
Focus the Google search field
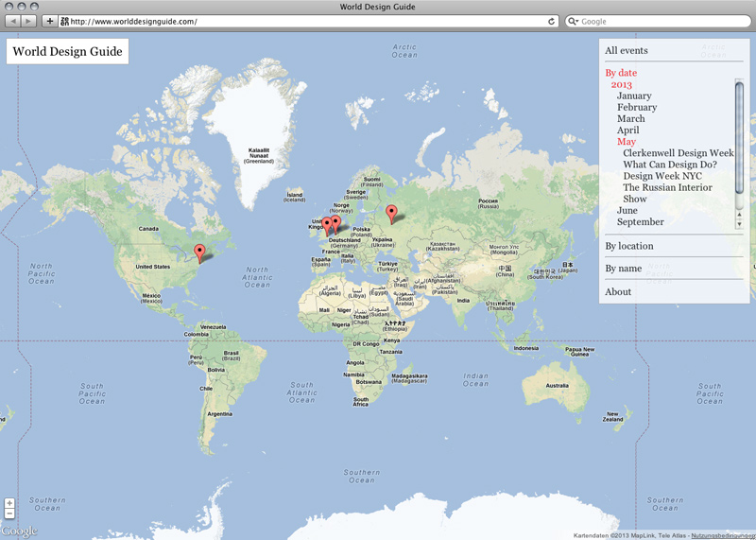[658, 21]
